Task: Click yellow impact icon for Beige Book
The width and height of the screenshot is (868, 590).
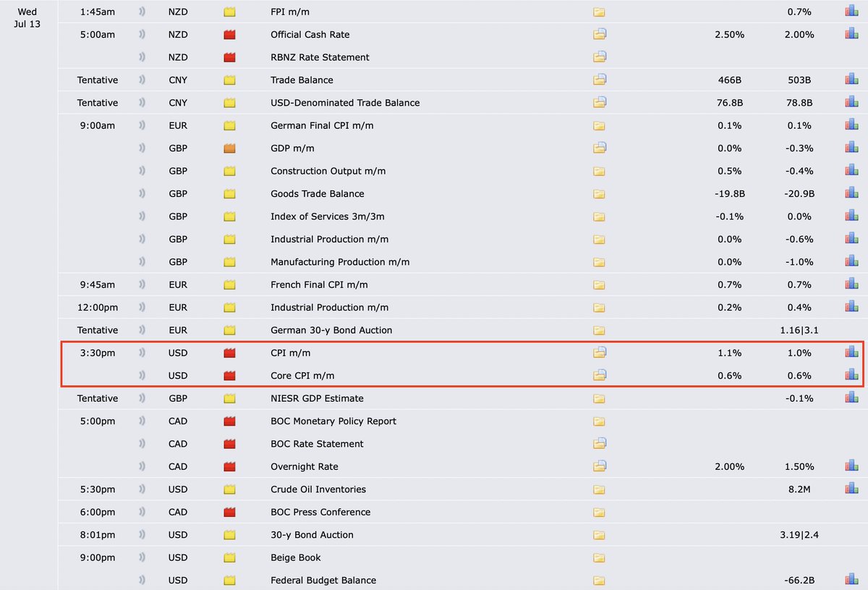Action: (230, 557)
